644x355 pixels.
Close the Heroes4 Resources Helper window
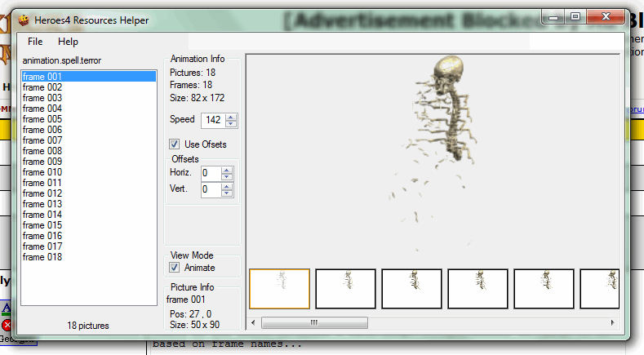[x=606, y=17]
